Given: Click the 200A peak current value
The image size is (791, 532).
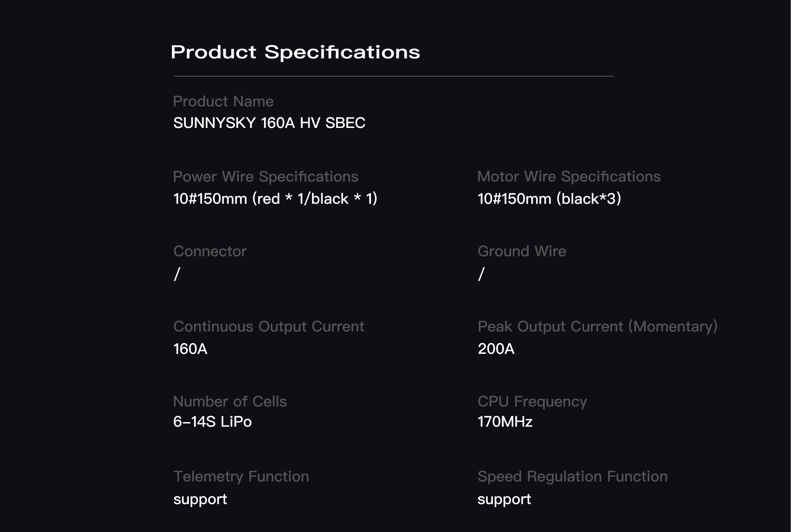Looking at the screenshot, I should [x=496, y=349].
